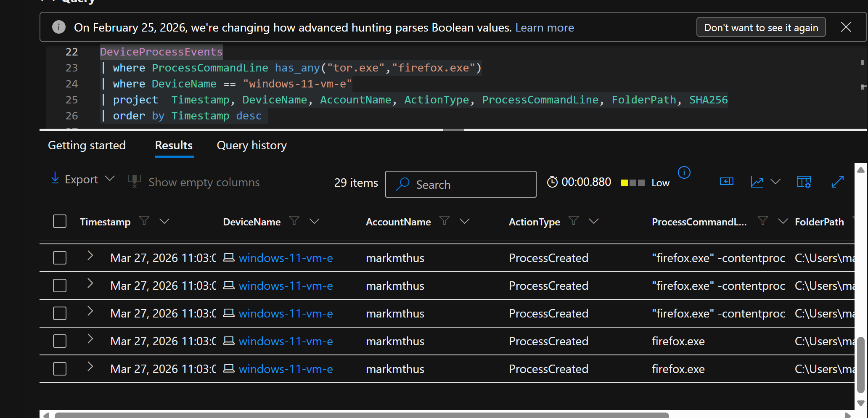
Task: Check the first result row checkbox
Action: (x=60, y=258)
